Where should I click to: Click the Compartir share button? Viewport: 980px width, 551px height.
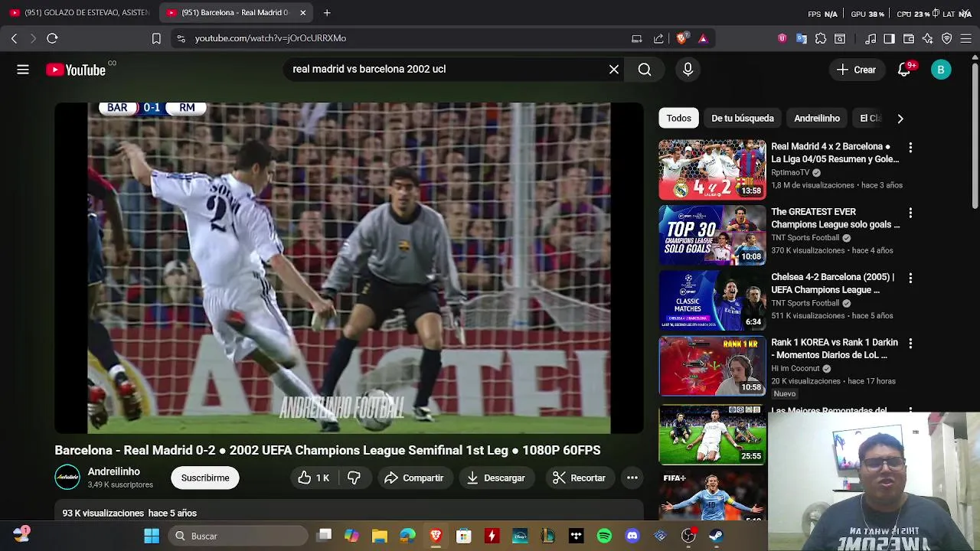(414, 478)
